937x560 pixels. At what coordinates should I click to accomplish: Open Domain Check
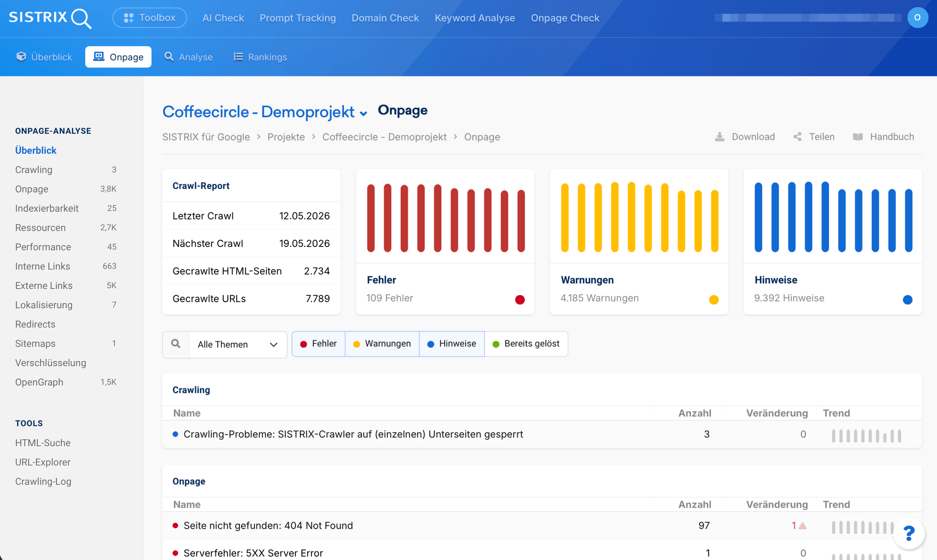click(385, 18)
